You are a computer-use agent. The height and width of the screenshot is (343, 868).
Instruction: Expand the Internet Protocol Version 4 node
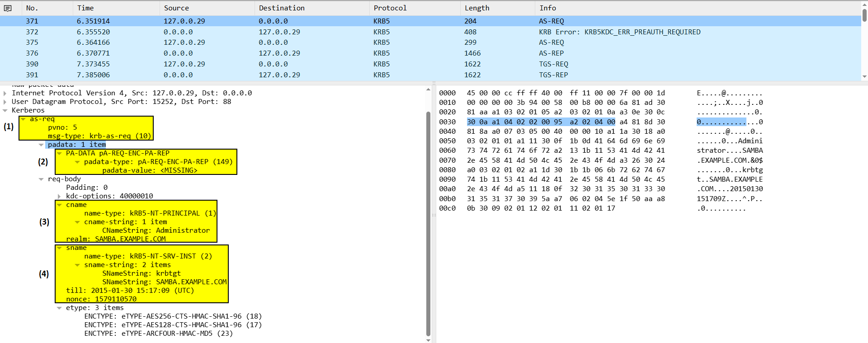(x=5, y=93)
